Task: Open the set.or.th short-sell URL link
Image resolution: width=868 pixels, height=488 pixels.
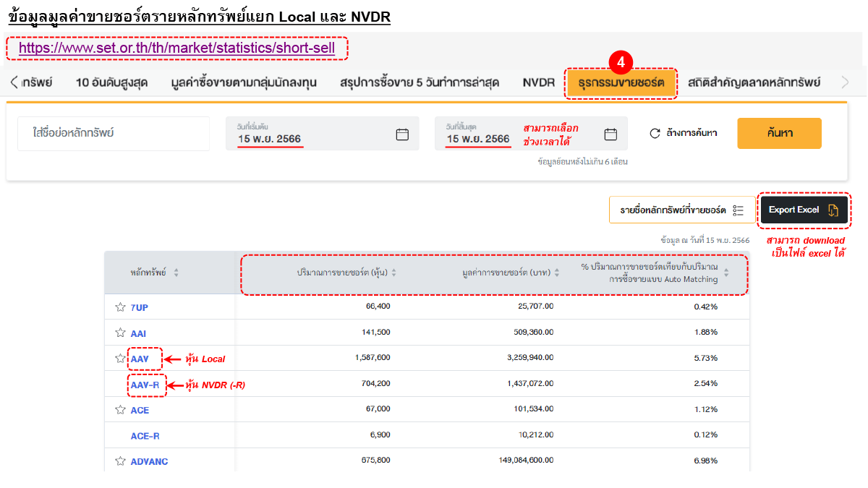Action: click(x=177, y=48)
